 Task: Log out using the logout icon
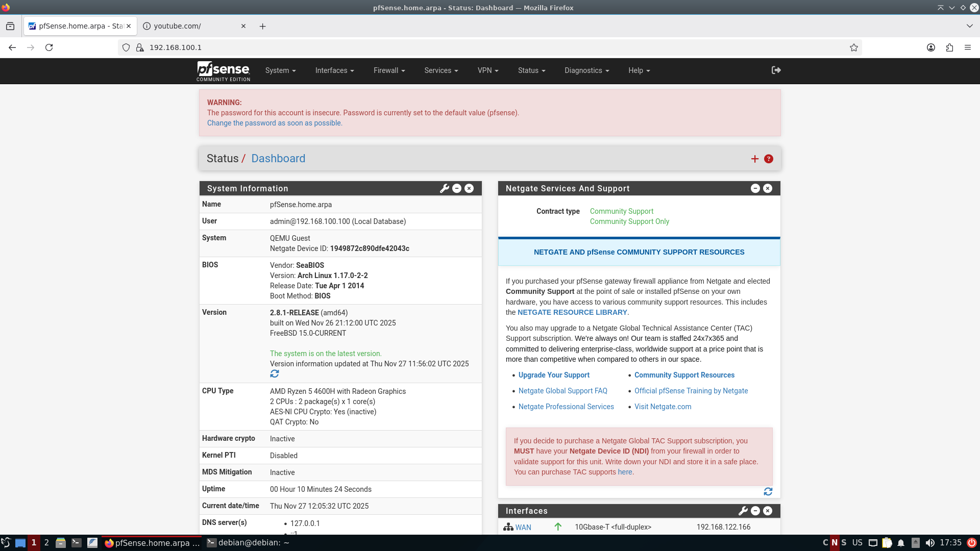775,70
